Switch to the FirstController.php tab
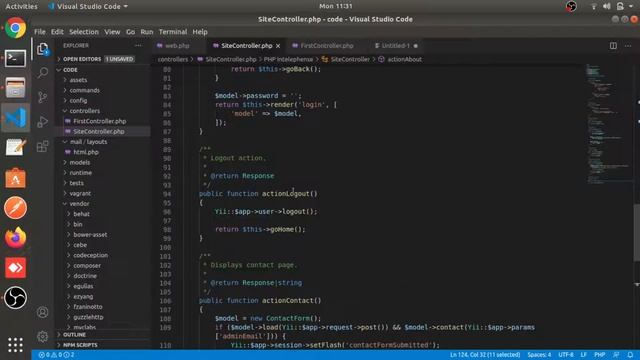 (327, 46)
